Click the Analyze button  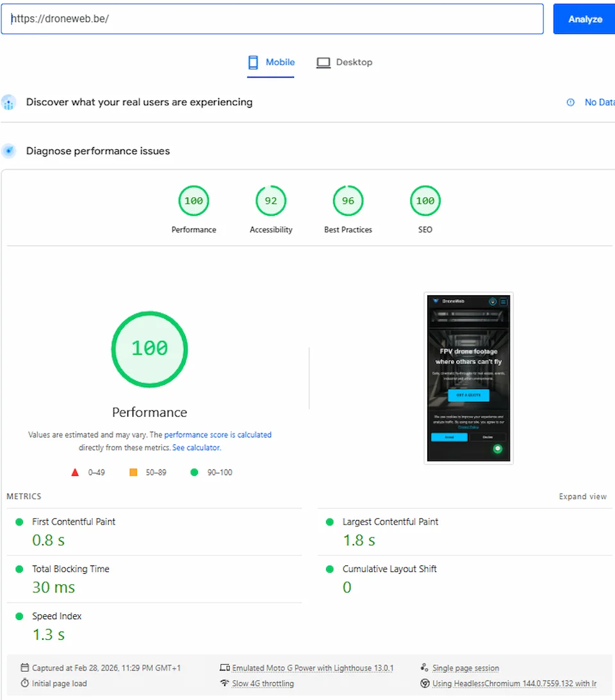click(x=584, y=19)
